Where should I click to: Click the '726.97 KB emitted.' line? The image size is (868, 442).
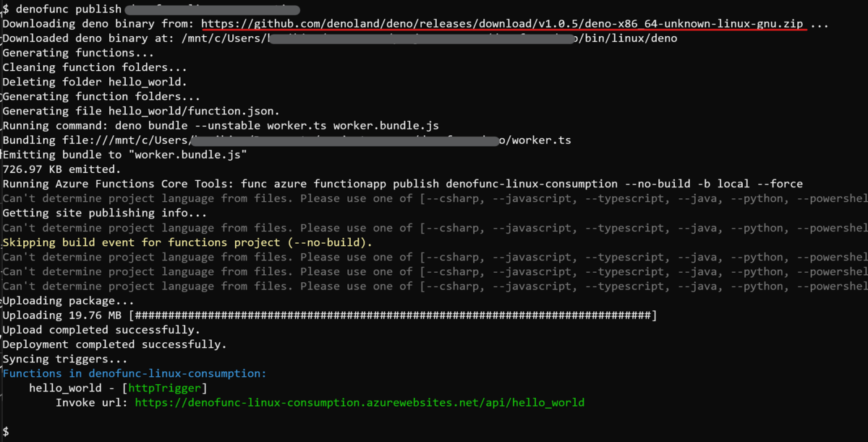coord(61,169)
